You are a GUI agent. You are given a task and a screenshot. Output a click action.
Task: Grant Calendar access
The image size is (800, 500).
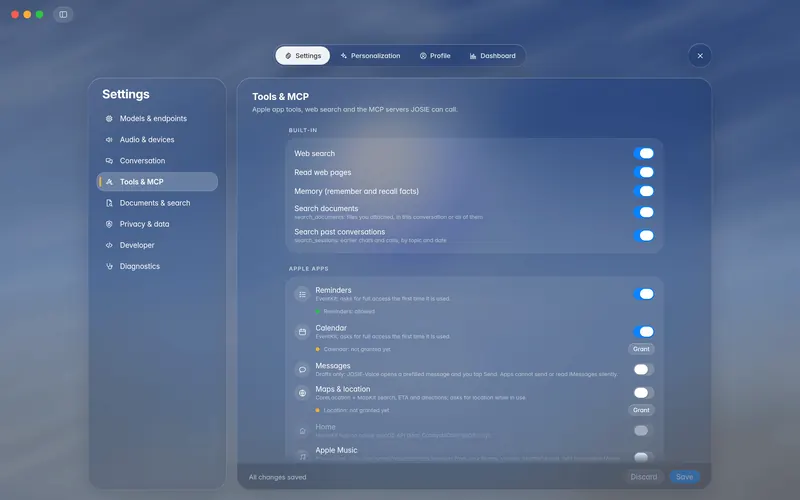[x=641, y=349]
